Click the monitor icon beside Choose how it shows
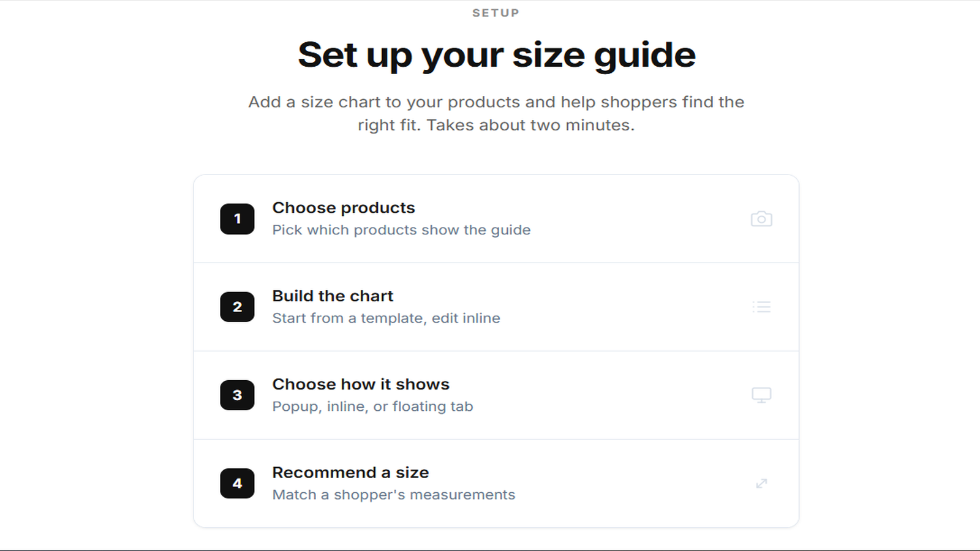The width and height of the screenshot is (980, 551). point(761,395)
